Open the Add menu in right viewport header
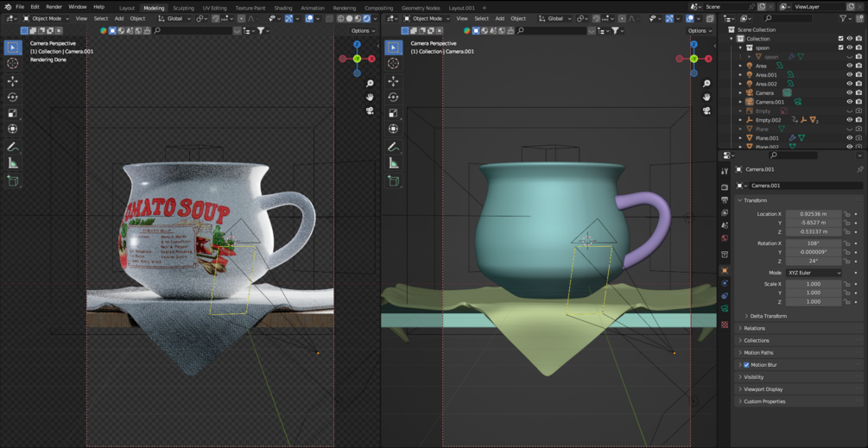868x448 pixels. (500, 18)
